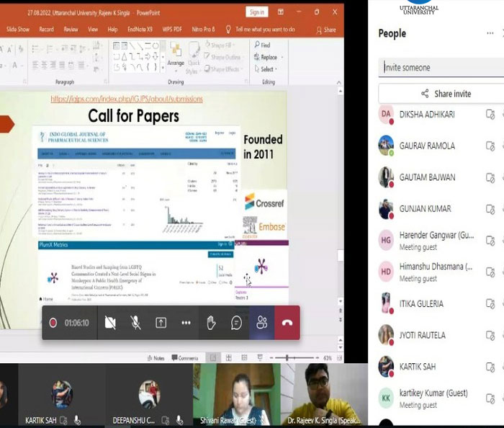Open the meeting chat icon
Screen dimensions: 504x428
click(236, 323)
